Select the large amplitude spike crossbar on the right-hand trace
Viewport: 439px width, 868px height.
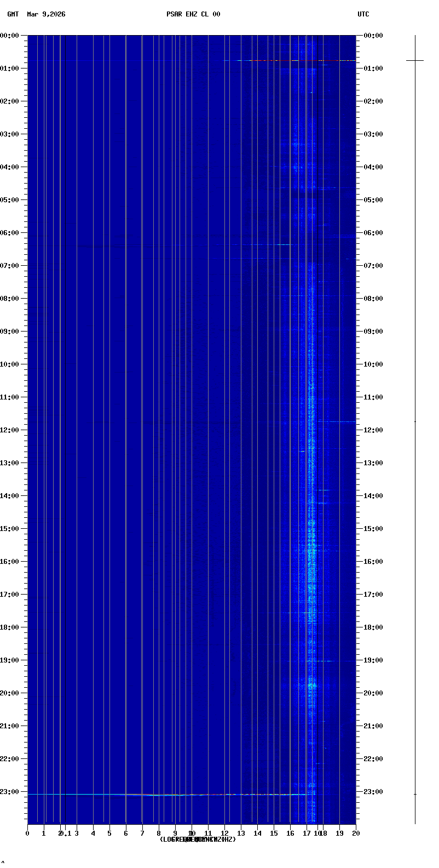click(x=415, y=60)
